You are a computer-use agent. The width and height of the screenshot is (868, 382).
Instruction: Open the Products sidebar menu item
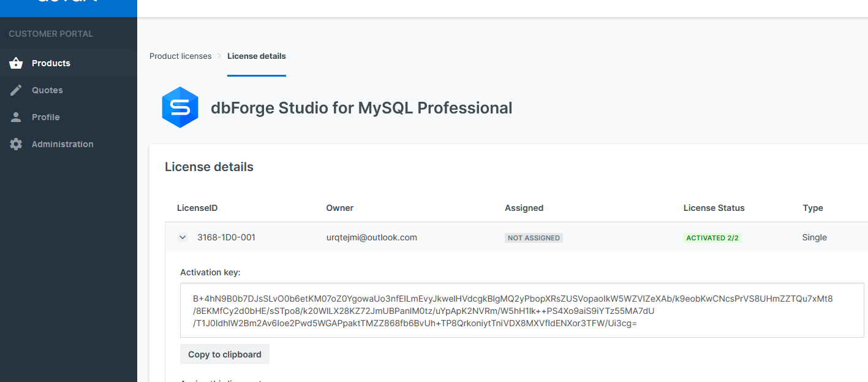point(51,63)
